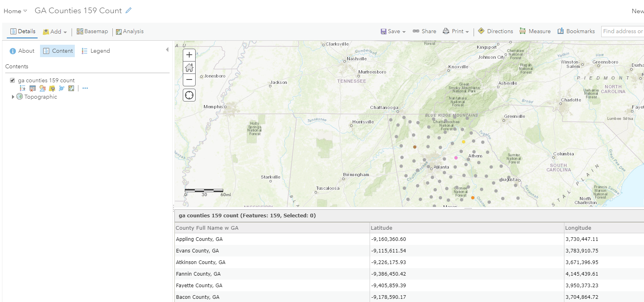Switch to the About tab
The image size is (644, 302).
pos(22,51)
